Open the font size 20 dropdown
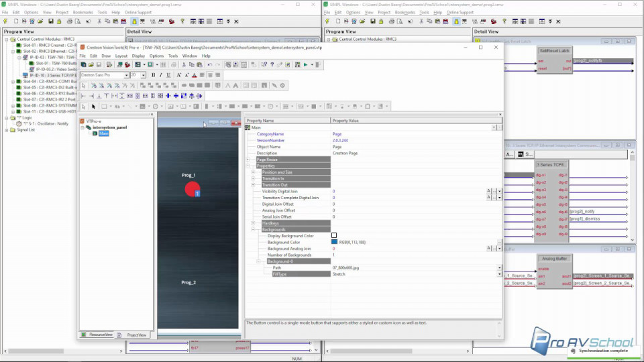The height and width of the screenshot is (362, 644). (143, 75)
